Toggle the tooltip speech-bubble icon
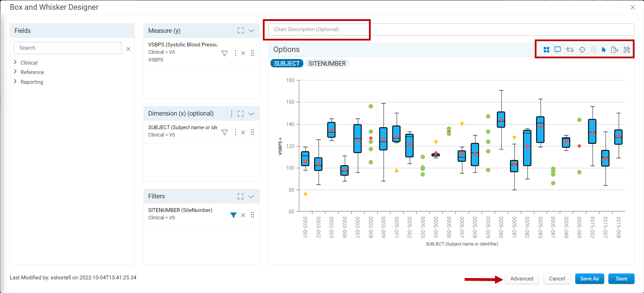 coord(557,50)
